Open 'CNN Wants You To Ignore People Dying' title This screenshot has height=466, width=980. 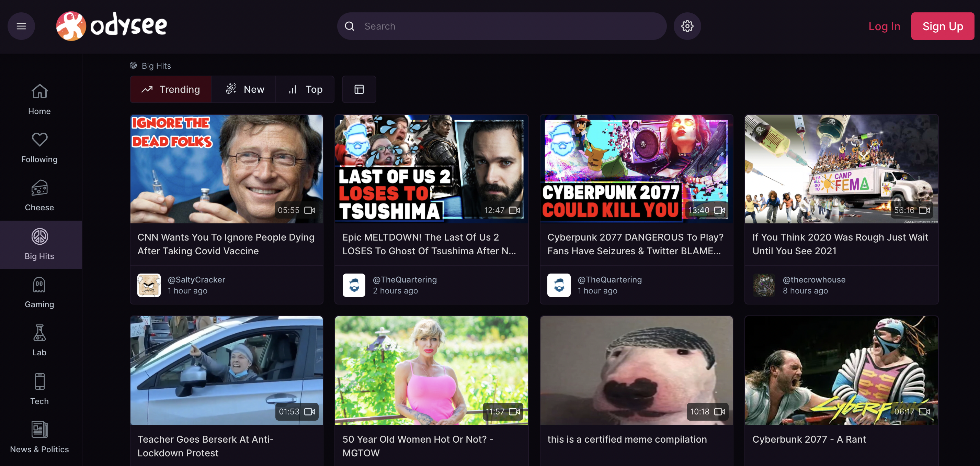tap(226, 244)
